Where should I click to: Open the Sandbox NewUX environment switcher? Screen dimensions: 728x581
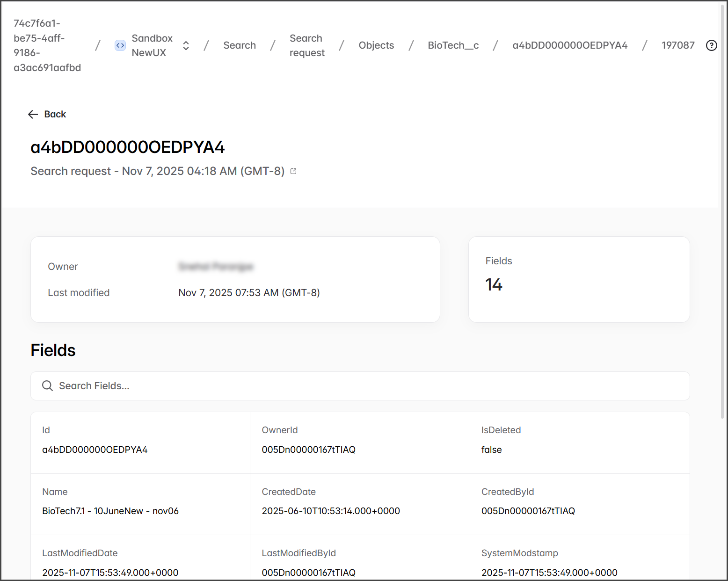point(186,45)
